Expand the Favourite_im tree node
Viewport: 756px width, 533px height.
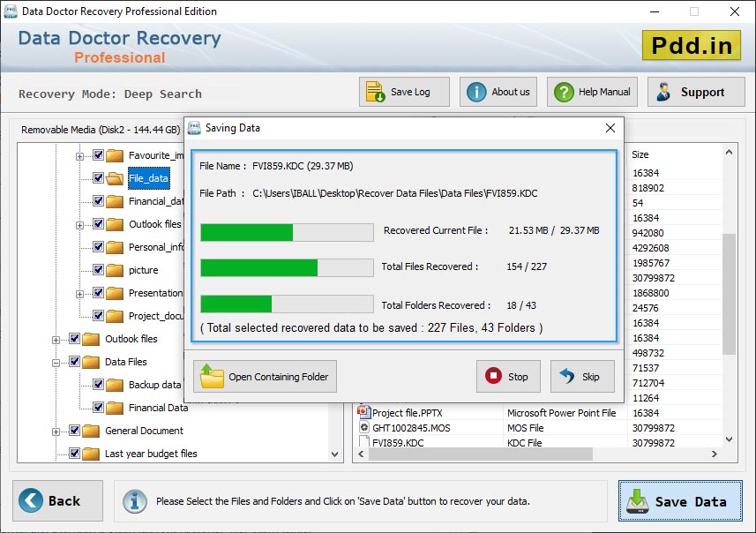click(x=79, y=156)
